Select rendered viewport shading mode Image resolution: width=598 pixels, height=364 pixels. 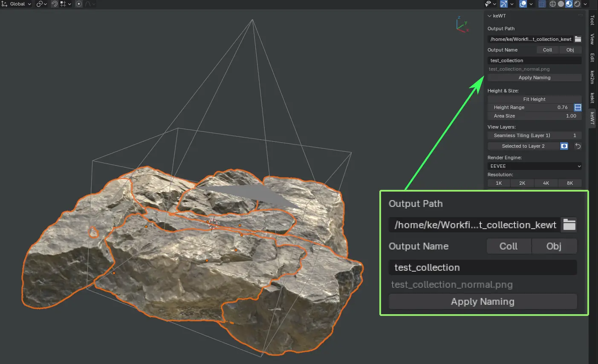[577, 4]
